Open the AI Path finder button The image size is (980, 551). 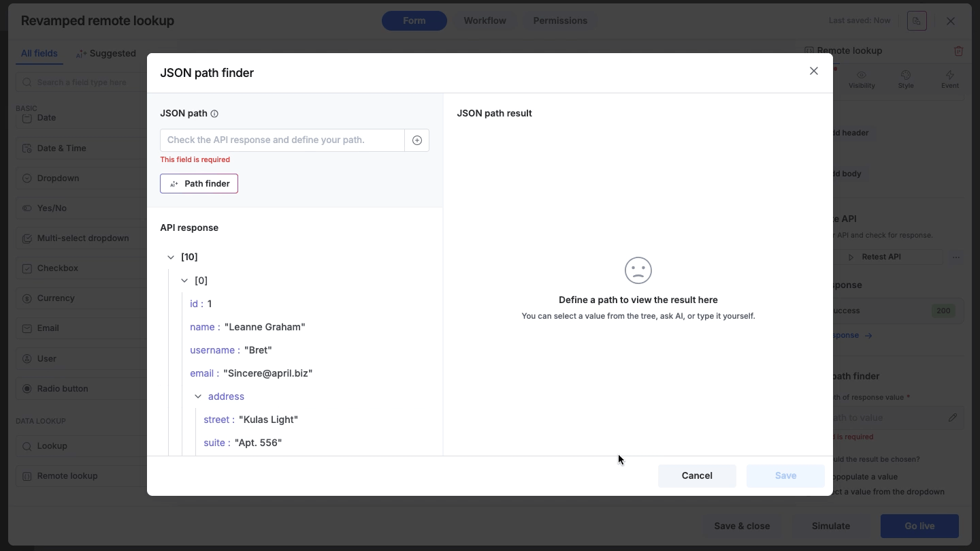pos(199,184)
